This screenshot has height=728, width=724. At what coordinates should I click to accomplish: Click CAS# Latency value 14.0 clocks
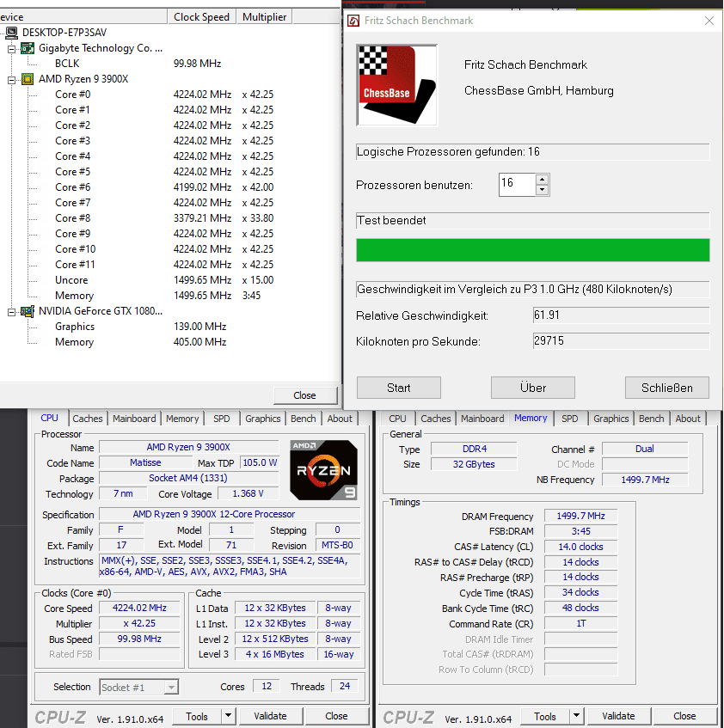580,547
